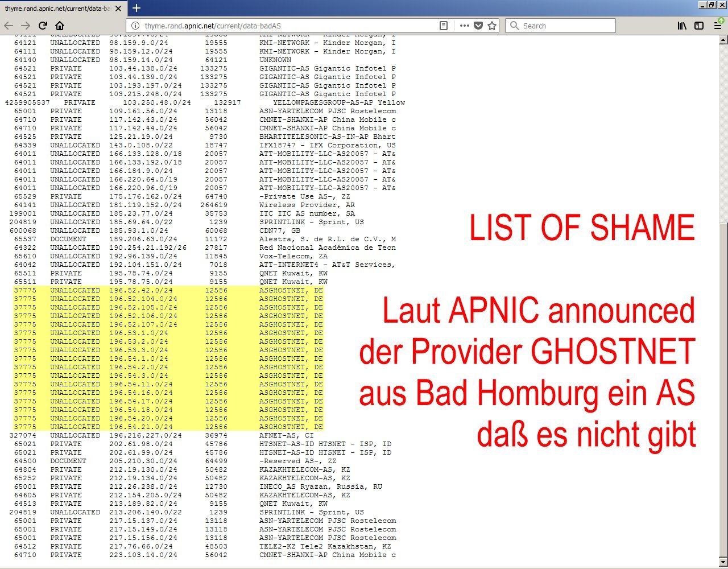Click prefix 213.206.140.0/22
The height and width of the screenshot is (569, 728).
click(x=146, y=512)
